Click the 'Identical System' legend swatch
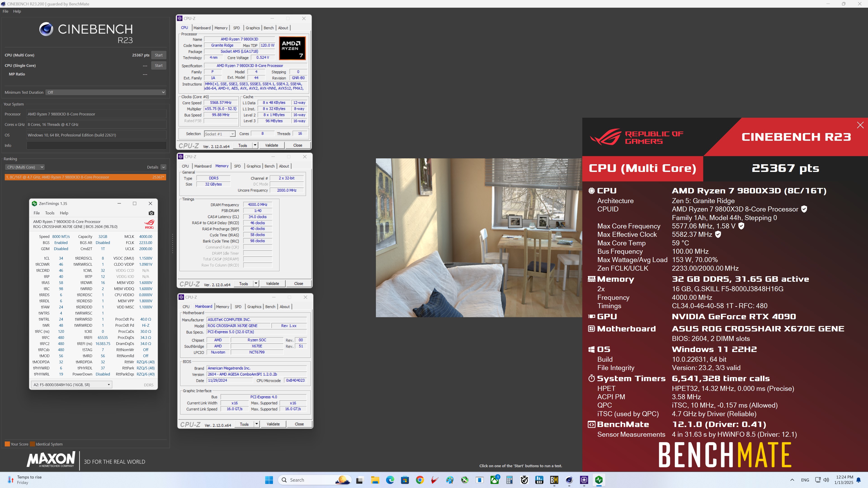The width and height of the screenshot is (868, 488). coord(32,444)
